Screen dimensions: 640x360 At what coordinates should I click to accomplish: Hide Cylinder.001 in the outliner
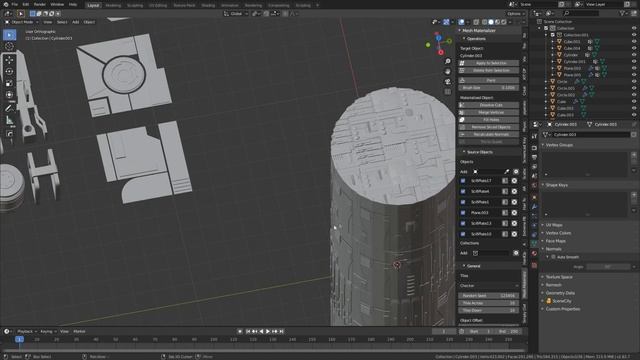634,62
